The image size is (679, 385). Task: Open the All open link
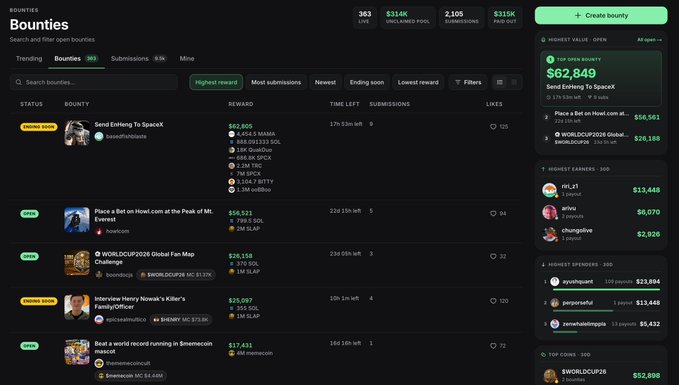click(649, 40)
